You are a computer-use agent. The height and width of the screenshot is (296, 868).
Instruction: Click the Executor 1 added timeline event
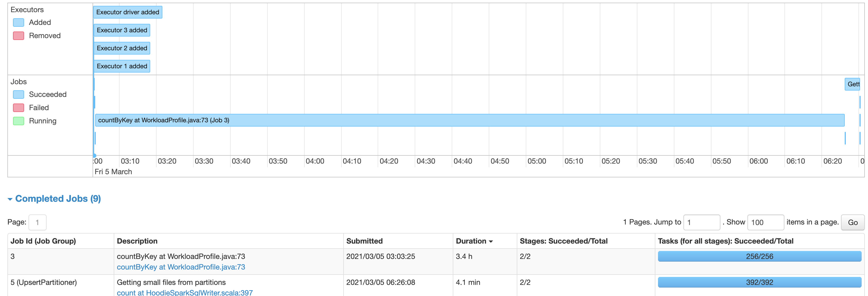(x=122, y=66)
